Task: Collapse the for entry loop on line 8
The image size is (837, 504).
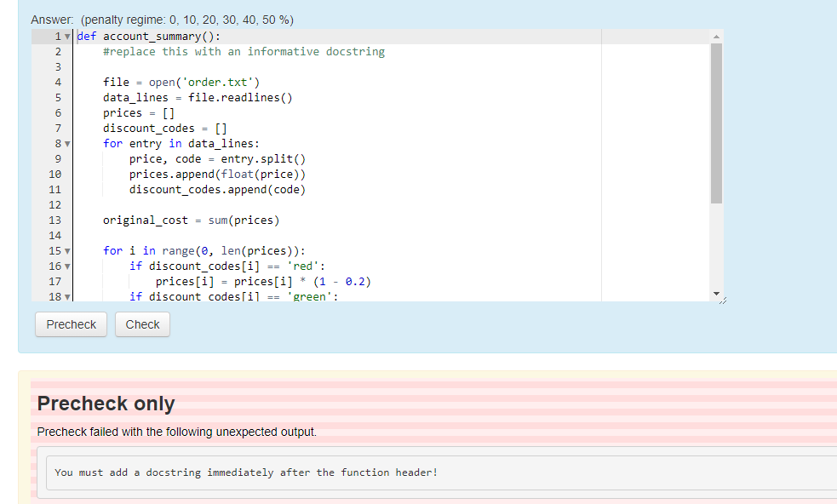Action: [x=66, y=143]
